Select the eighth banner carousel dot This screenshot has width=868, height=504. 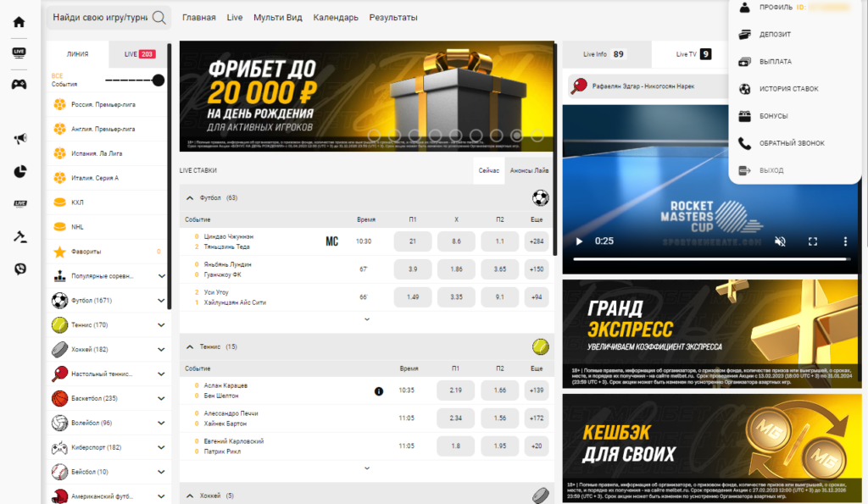click(517, 135)
